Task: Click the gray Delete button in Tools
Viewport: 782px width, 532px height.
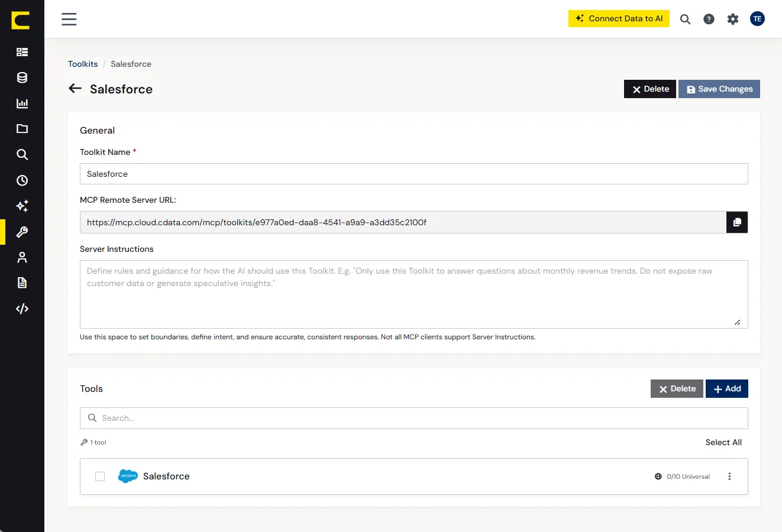Action: [677, 388]
